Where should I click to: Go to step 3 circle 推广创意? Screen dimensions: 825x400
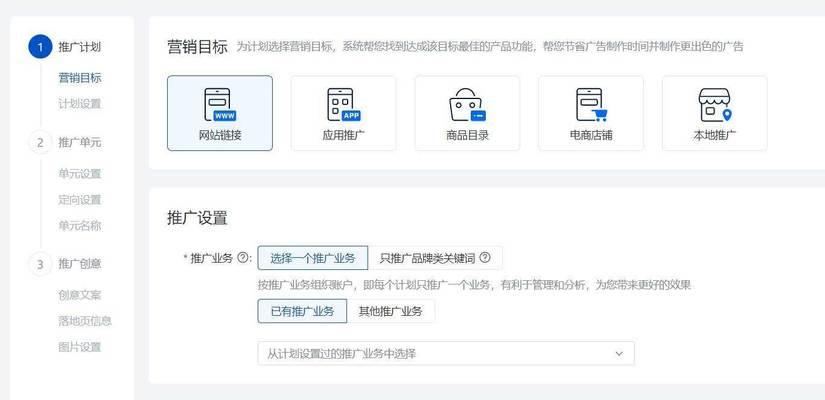(40, 264)
